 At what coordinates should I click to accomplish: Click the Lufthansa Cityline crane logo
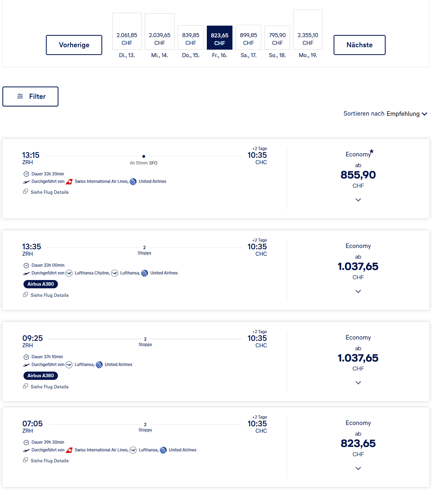(69, 273)
